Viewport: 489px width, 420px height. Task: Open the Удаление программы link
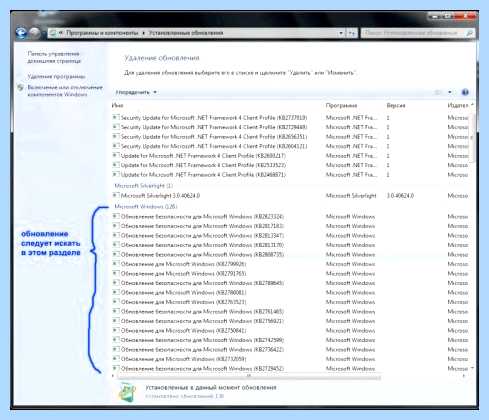(56, 77)
